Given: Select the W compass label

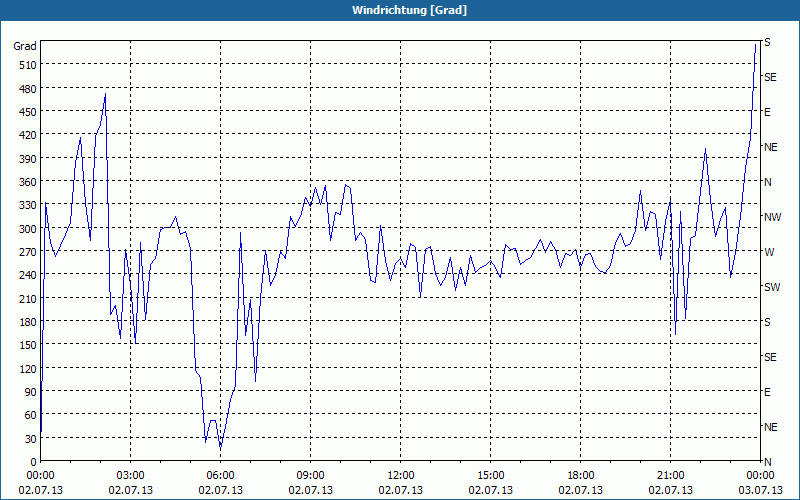Looking at the screenshot, I should coord(769,252).
